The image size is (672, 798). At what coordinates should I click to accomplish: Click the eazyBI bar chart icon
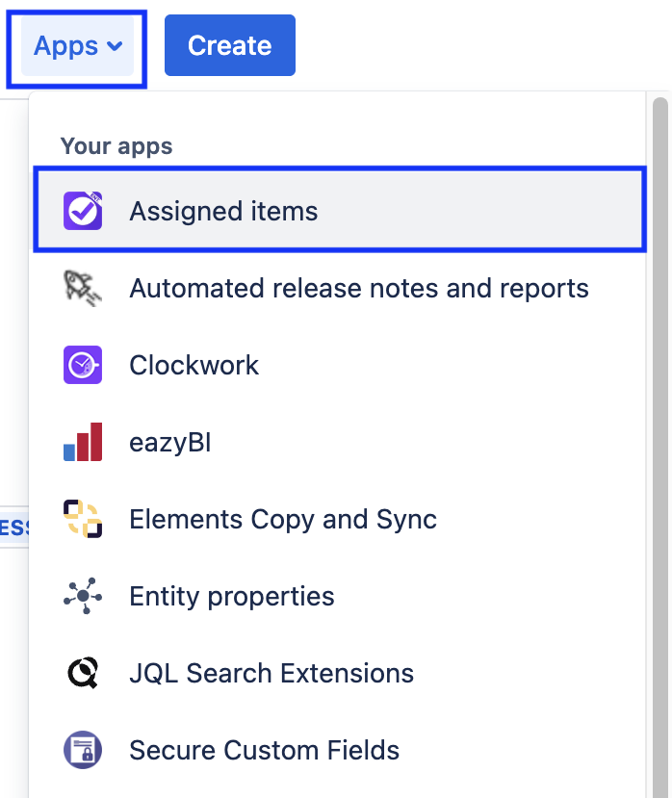click(x=83, y=442)
